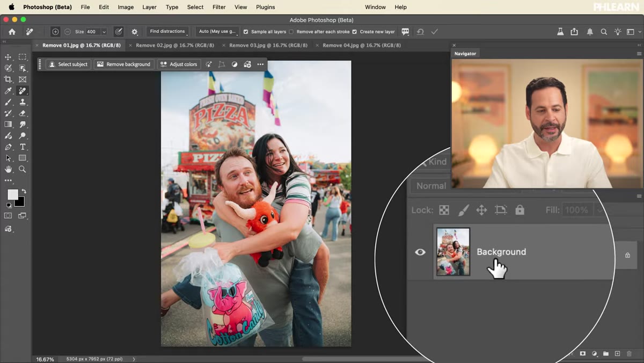Switch to the Remove 04.jpg tab
Screen dimensions: 644x363
(362, 45)
